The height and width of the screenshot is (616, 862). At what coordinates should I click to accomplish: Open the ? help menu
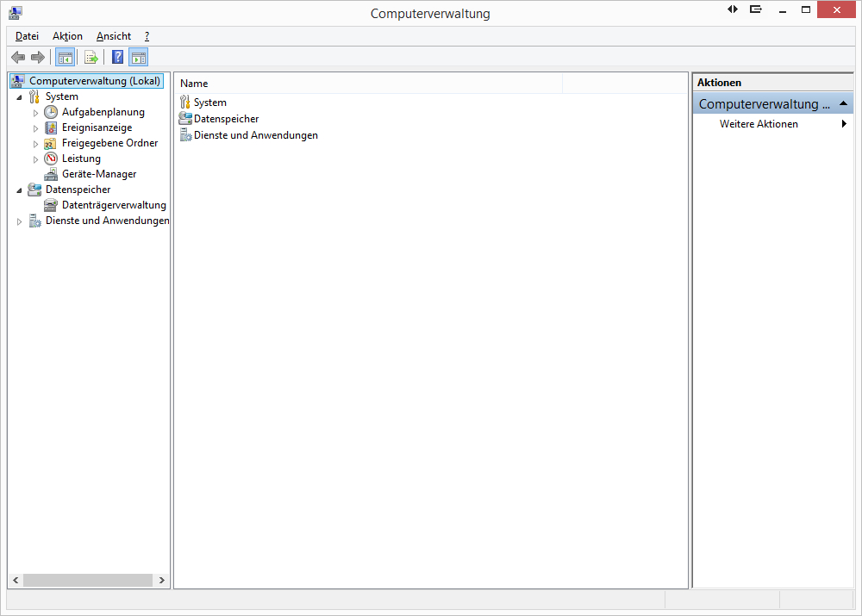tap(147, 36)
